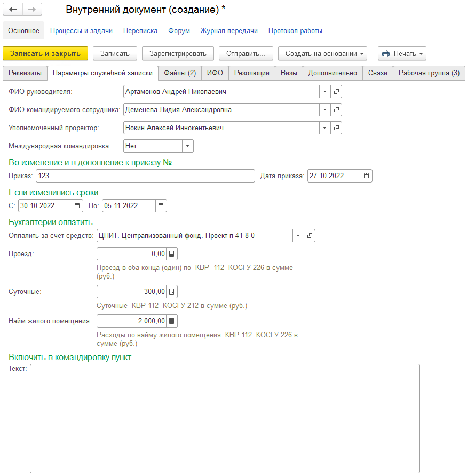Open form for Оплатить за счет средств

[x=310, y=235]
